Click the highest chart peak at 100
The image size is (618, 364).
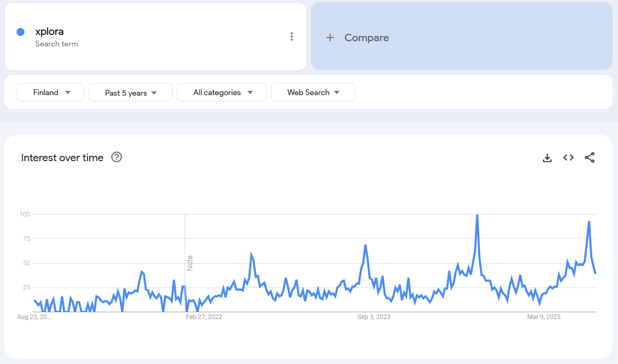click(x=477, y=216)
